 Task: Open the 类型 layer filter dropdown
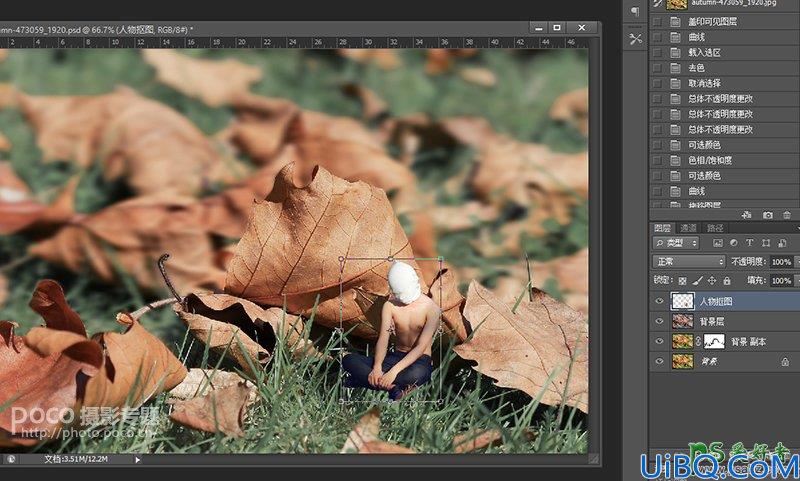(676, 243)
